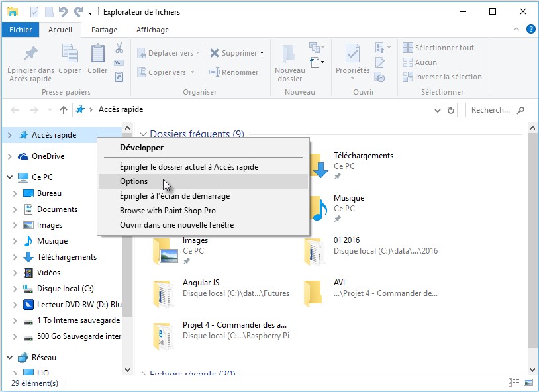Open the address bar history dropdown
This screenshot has height=392, width=539.
point(437,110)
